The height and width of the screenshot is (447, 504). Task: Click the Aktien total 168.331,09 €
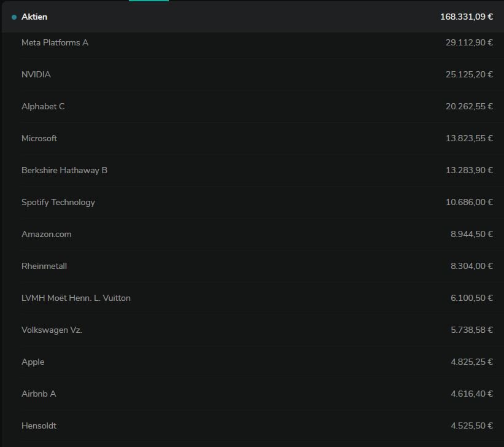466,17
